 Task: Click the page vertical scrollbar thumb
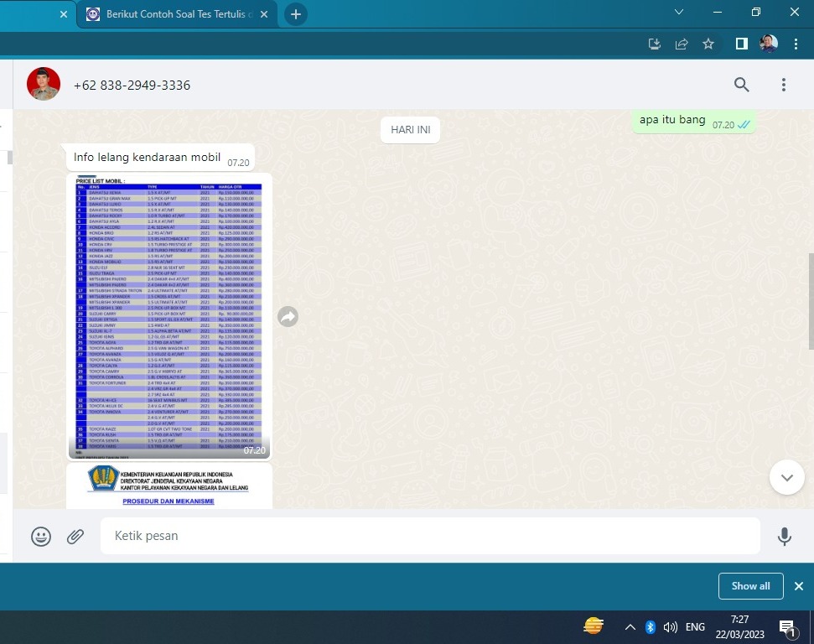click(811, 301)
